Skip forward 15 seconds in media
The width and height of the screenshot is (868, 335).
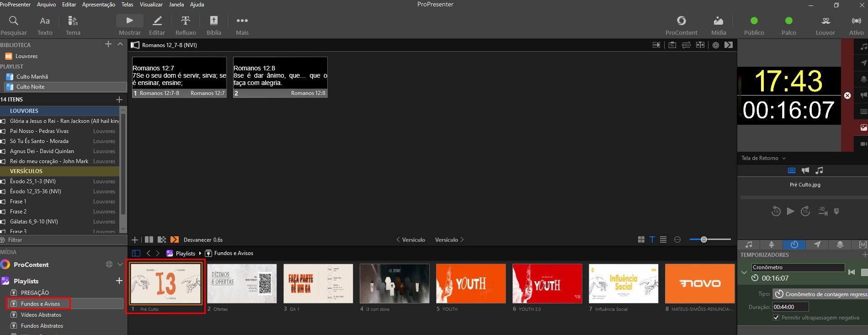point(805,211)
